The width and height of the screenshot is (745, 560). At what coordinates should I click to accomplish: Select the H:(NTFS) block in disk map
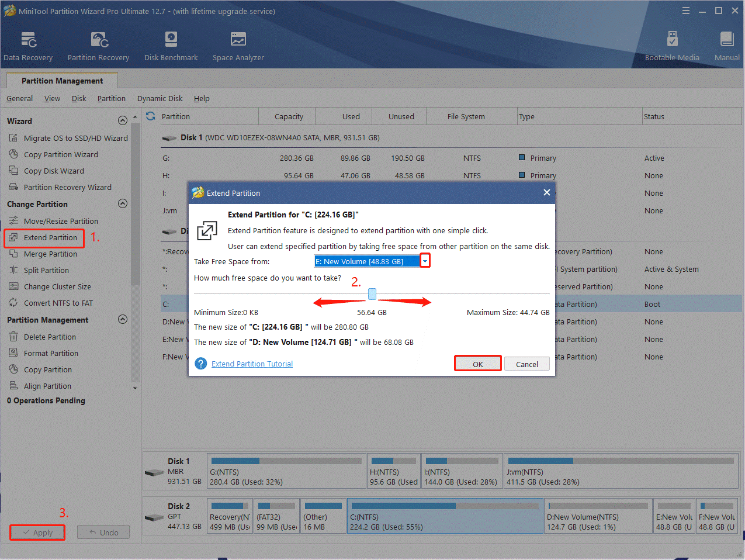(394, 471)
